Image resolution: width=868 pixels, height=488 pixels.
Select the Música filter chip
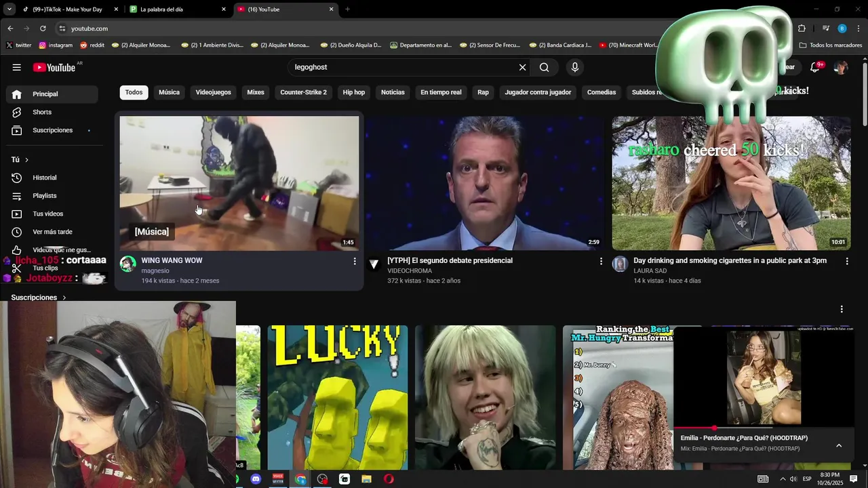(x=169, y=92)
